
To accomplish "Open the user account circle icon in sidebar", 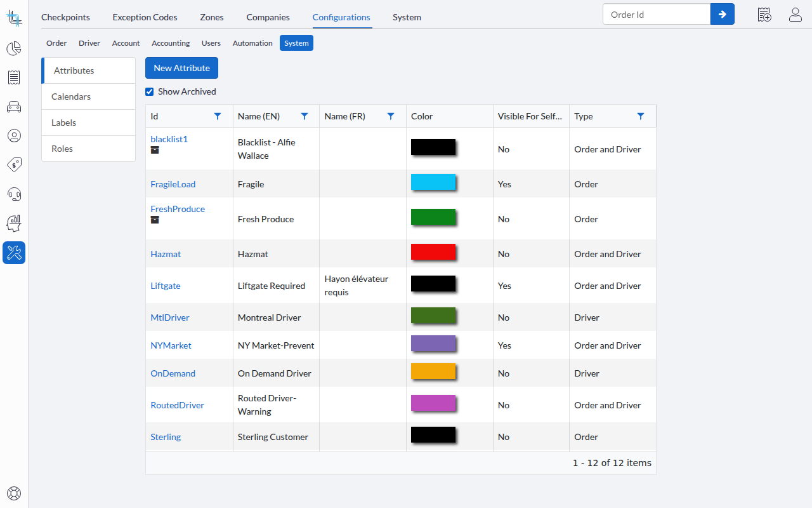I will pos(14,136).
